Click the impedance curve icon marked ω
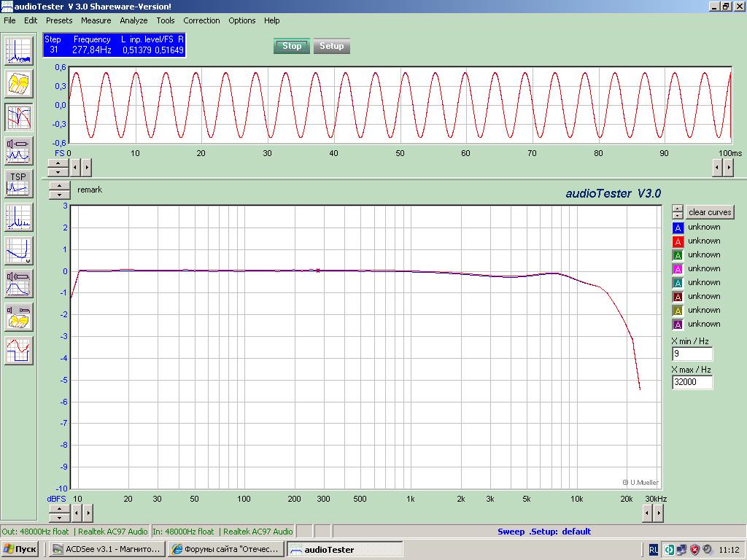The image size is (747, 560). (x=19, y=250)
